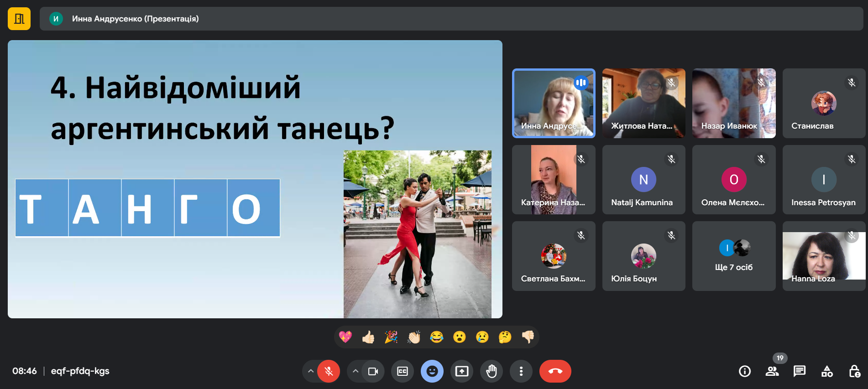Click the yellow icon in top-left corner
Image resolution: width=868 pixels, height=389 pixels.
(x=19, y=19)
